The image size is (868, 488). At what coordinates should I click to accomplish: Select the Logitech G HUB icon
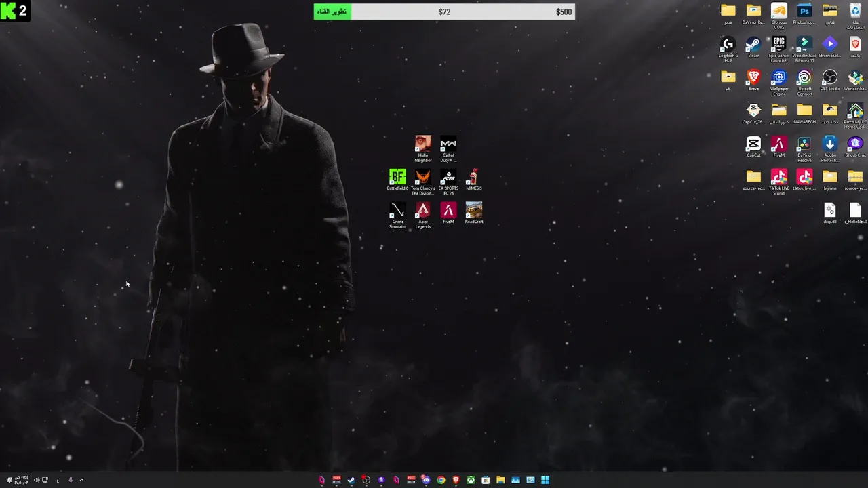click(x=728, y=49)
